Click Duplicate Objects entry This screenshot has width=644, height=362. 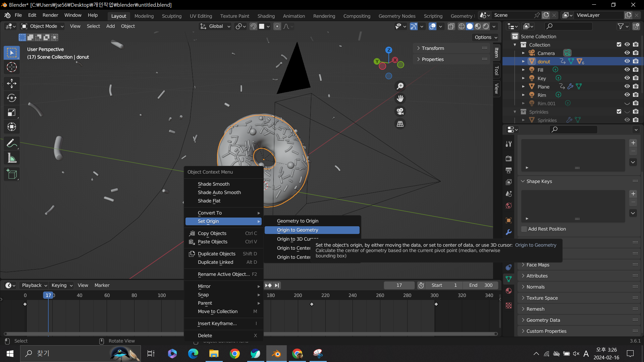click(224, 254)
